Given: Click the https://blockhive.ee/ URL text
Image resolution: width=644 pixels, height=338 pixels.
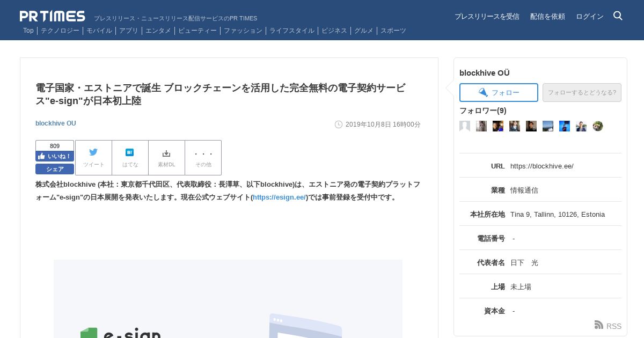Looking at the screenshot, I should point(542,166).
